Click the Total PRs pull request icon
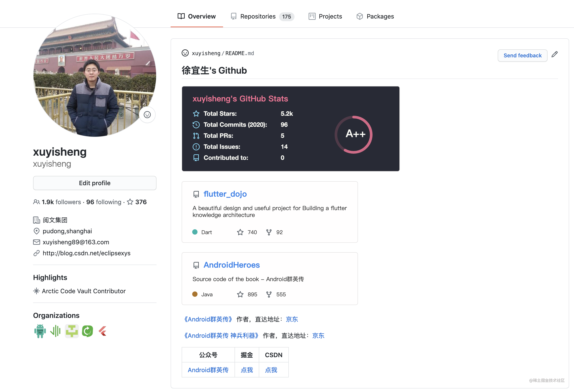The height and width of the screenshot is (392, 574). pos(196,136)
